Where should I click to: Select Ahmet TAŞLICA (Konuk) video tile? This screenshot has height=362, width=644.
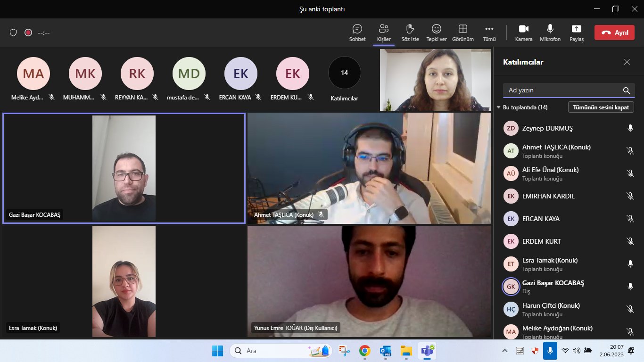pos(369,168)
